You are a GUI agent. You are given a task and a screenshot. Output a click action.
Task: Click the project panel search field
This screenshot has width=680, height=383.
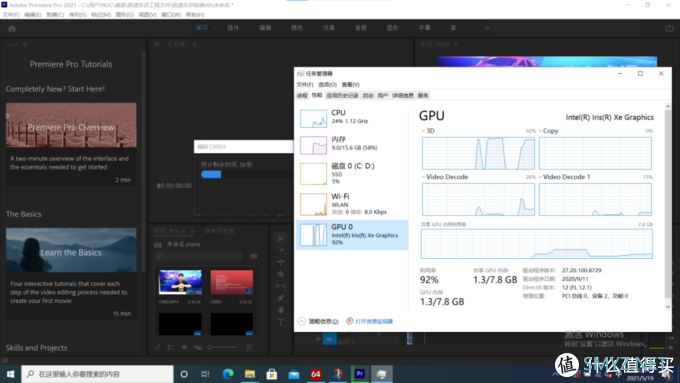click(199, 256)
